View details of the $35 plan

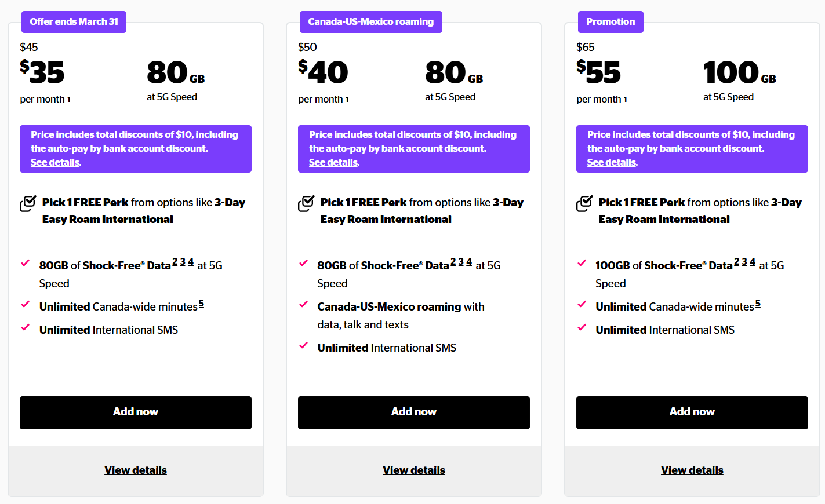(136, 470)
